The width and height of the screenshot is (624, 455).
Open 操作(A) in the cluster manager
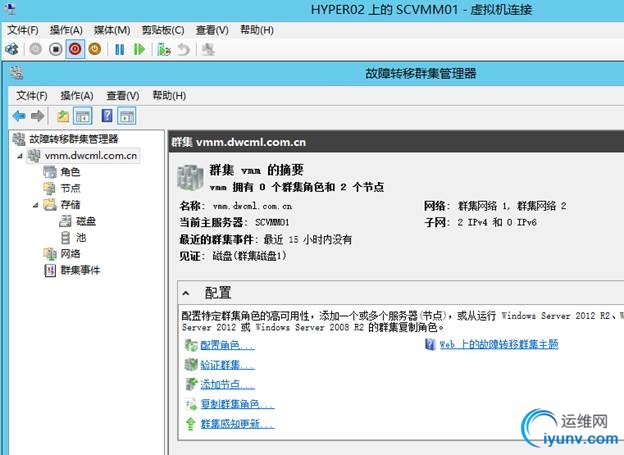[x=77, y=96]
